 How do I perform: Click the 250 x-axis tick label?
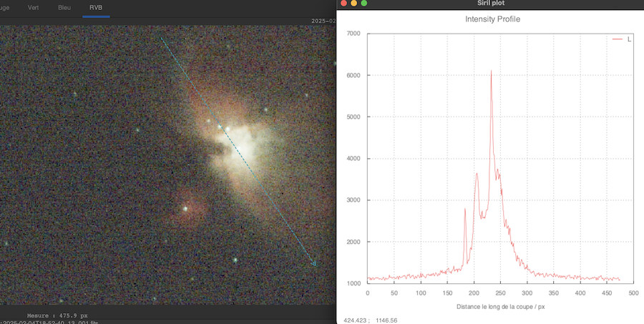(x=501, y=293)
